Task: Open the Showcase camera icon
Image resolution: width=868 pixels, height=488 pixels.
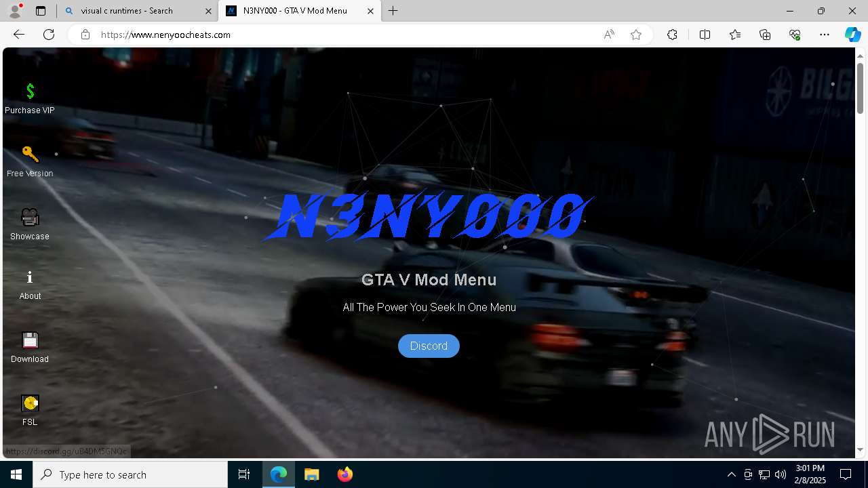Action: coord(30,217)
